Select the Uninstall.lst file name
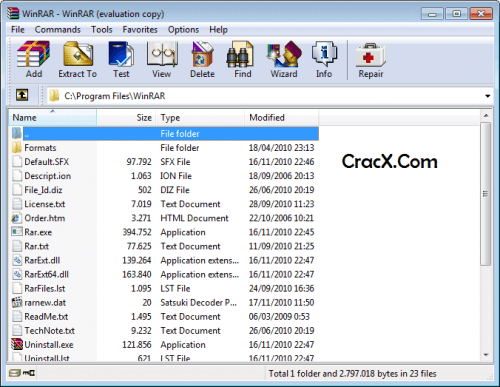The image size is (500, 387). point(47,358)
